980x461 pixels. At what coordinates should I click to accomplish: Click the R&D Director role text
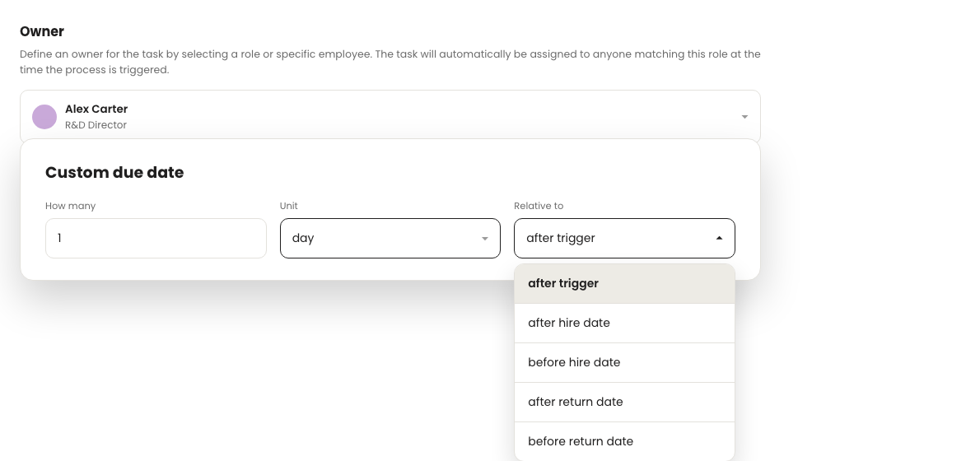96,125
